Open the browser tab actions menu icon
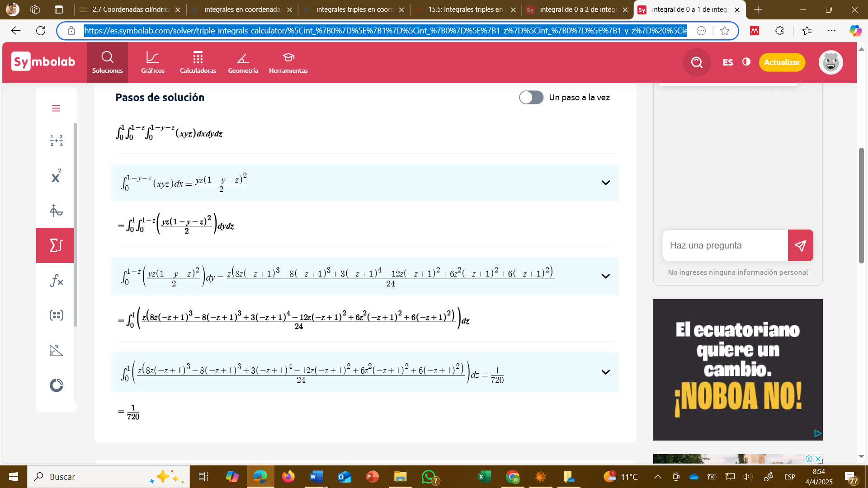Image resolution: width=868 pixels, height=488 pixels. point(59,9)
